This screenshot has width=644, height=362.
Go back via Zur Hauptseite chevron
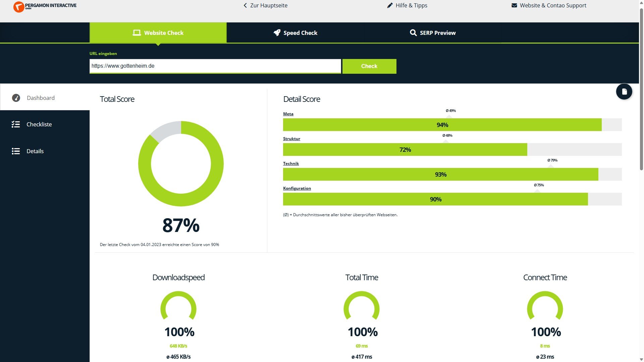pos(245,5)
